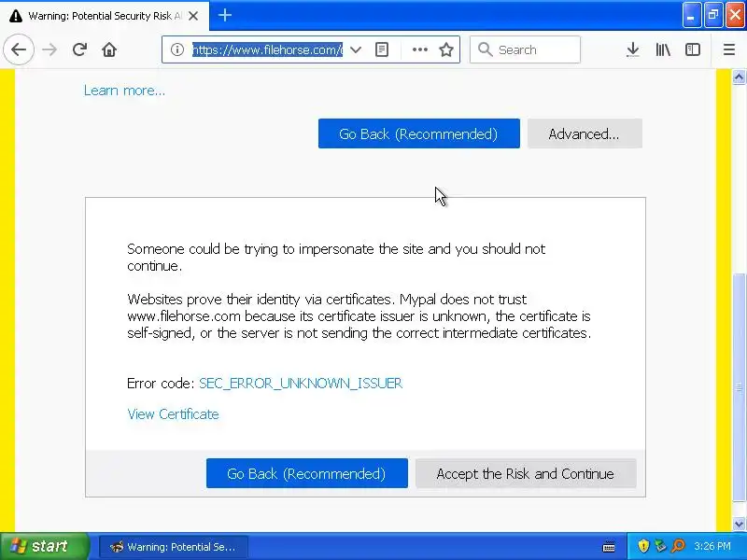Open the hamburger application menu
Viewport: 747px width, 560px height.
(729, 49)
